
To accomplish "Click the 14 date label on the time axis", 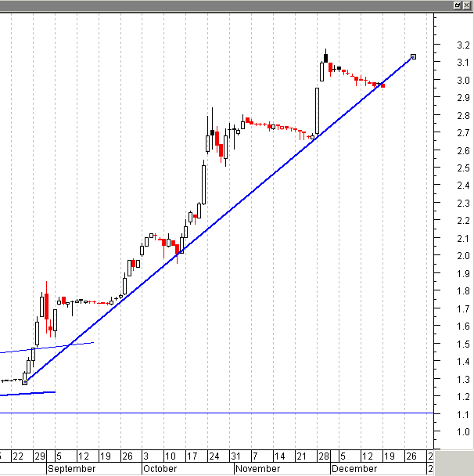I will tap(279, 456).
